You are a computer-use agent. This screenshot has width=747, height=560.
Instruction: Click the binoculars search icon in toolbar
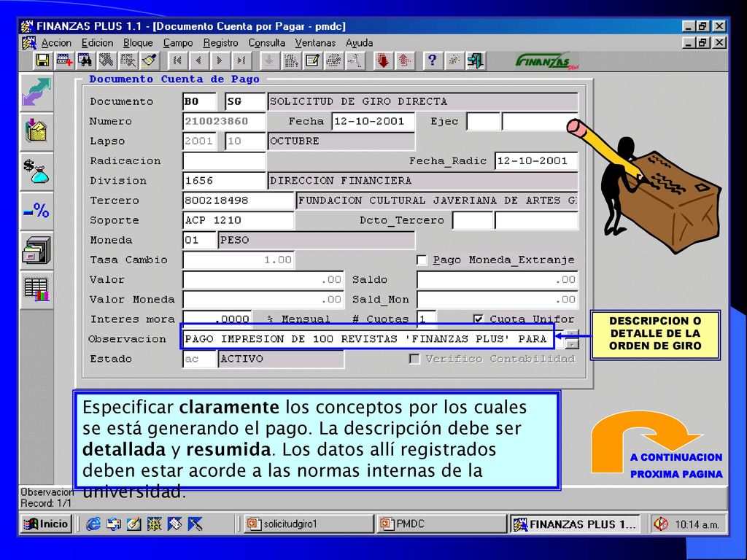pos(85,61)
